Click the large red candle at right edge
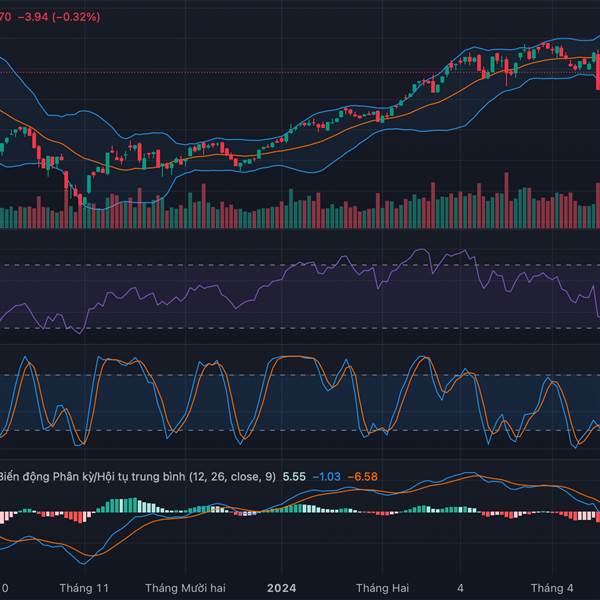 (x=598, y=72)
